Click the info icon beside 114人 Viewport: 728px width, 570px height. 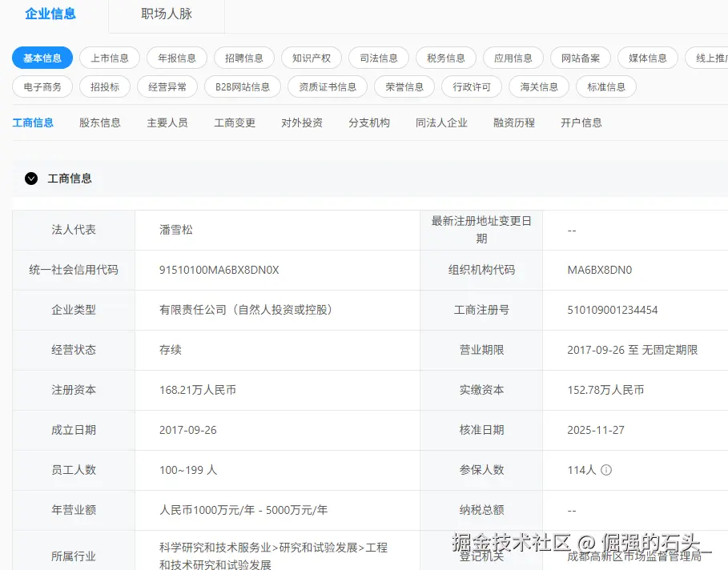pos(606,470)
